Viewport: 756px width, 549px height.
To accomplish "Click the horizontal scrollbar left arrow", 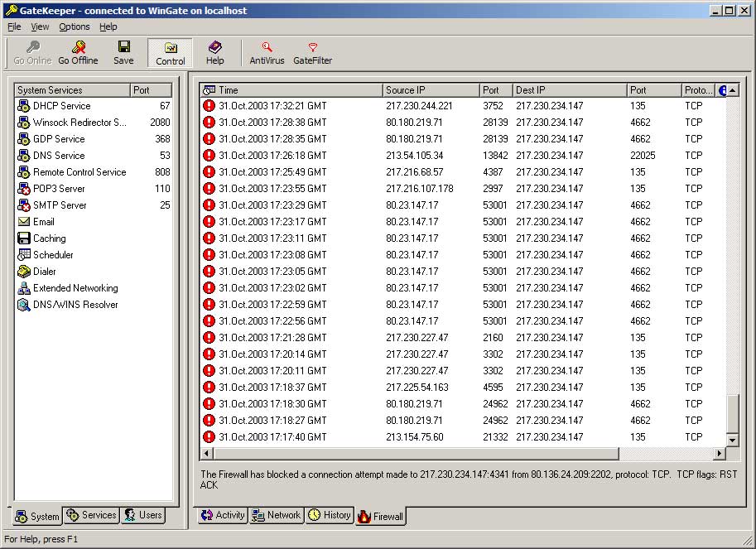I will (x=207, y=453).
